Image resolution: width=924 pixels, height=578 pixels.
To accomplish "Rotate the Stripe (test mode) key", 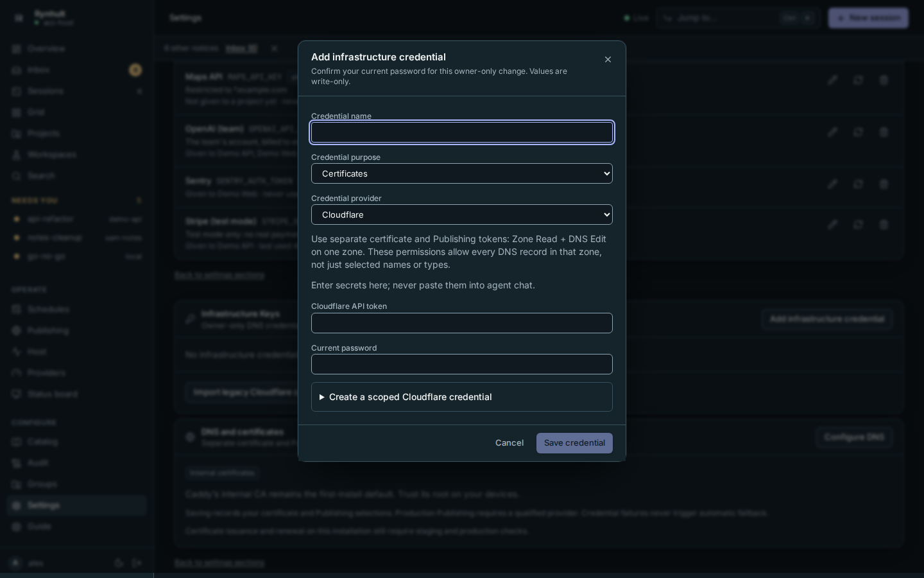I will 858,225.
